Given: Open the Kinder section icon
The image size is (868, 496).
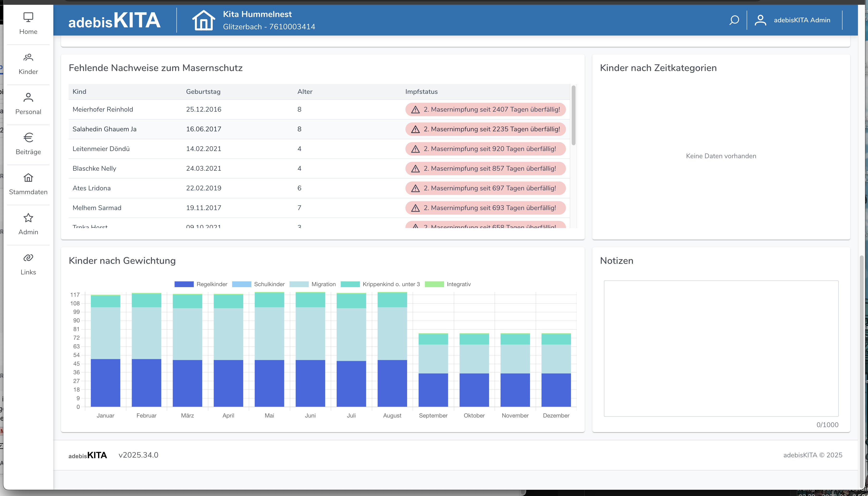Looking at the screenshot, I should (28, 58).
